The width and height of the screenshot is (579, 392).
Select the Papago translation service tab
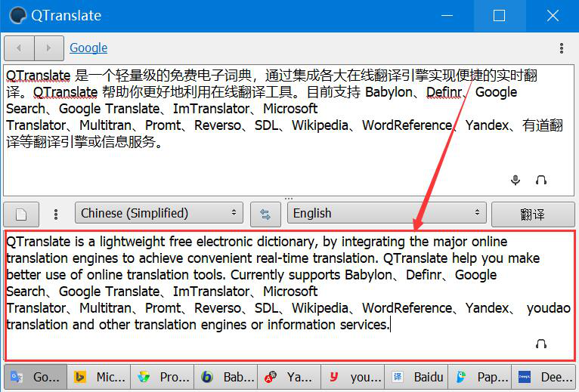tap(480, 377)
